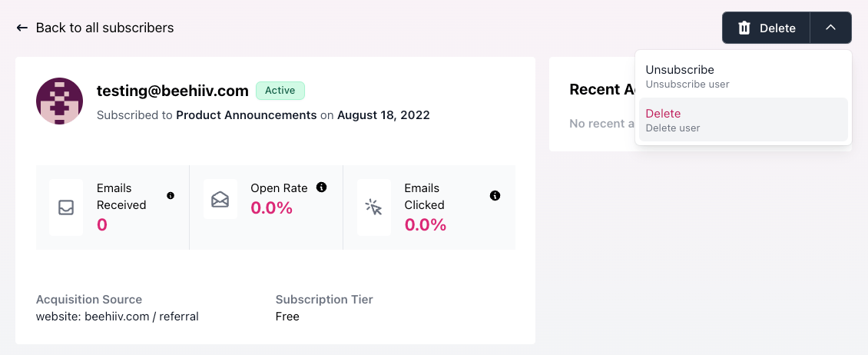The height and width of the screenshot is (355, 868).
Task: Click the open envelope icon
Action: point(220,199)
